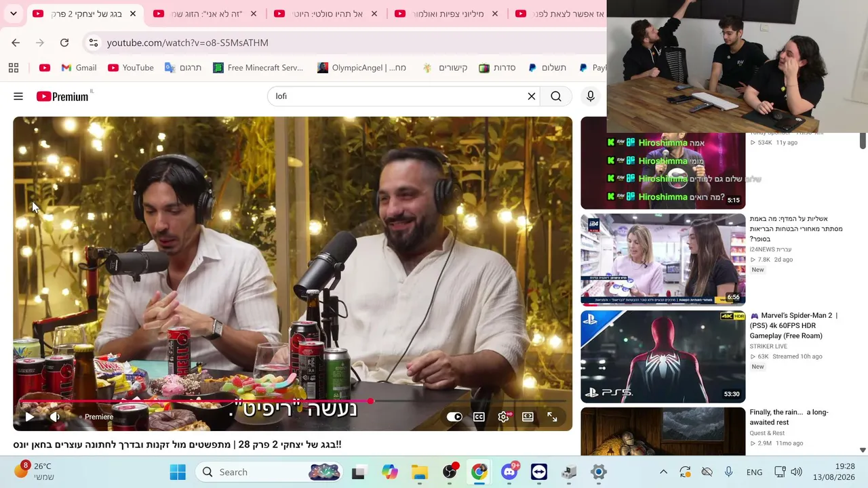Image resolution: width=868 pixels, height=488 pixels.
Task: Visit the STRIKER LIVE channel
Action: (768, 346)
